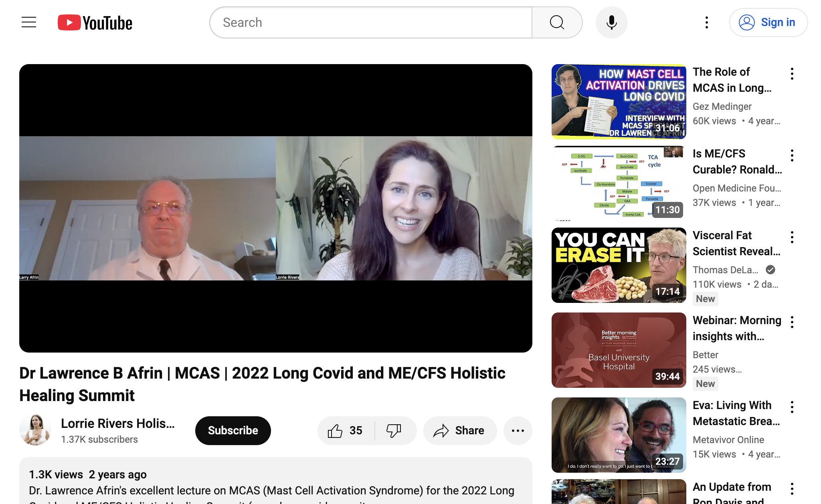Open Lorrie Rivers channel avatar
Viewport: 821px width, 504px height.
pos(35,430)
